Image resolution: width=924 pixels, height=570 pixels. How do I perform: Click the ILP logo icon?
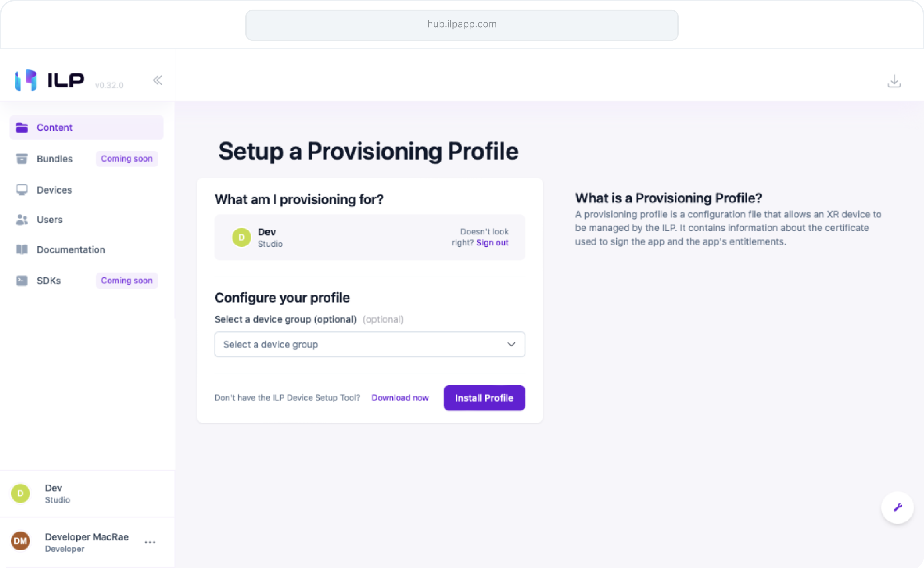[26, 80]
